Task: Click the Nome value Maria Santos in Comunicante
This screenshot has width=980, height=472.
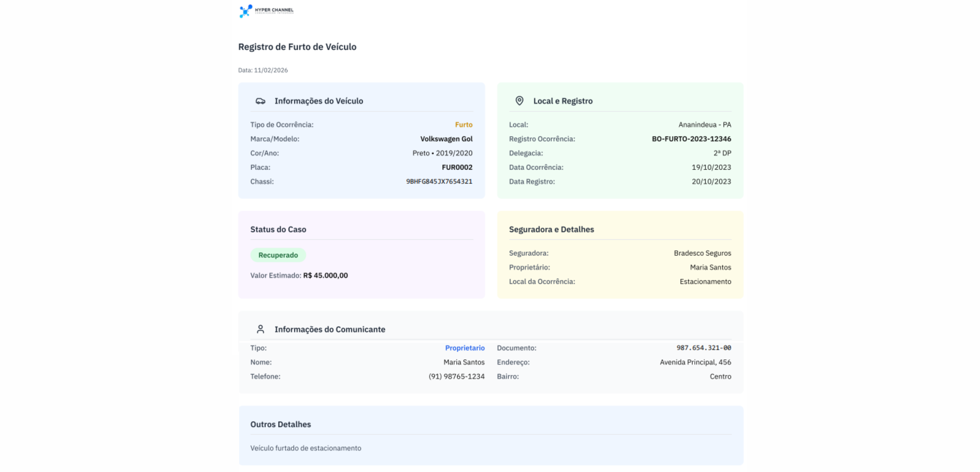Action: coord(464,362)
